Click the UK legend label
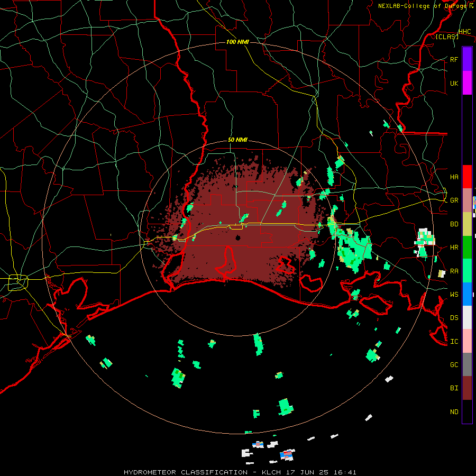The image size is (476, 476). (x=454, y=83)
